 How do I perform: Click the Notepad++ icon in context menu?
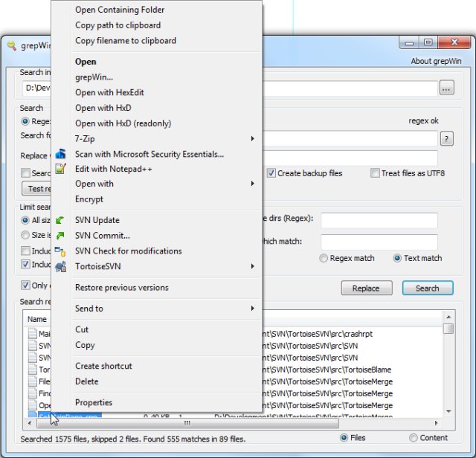tap(60, 169)
